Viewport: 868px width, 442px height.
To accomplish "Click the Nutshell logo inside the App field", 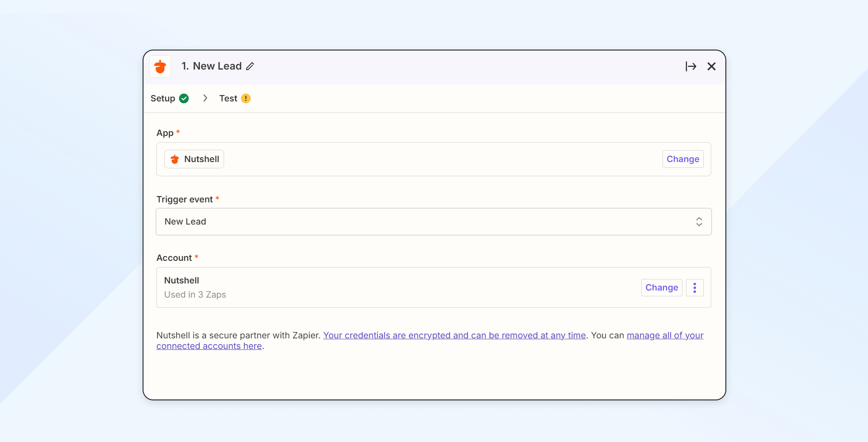I will click(174, 159).
